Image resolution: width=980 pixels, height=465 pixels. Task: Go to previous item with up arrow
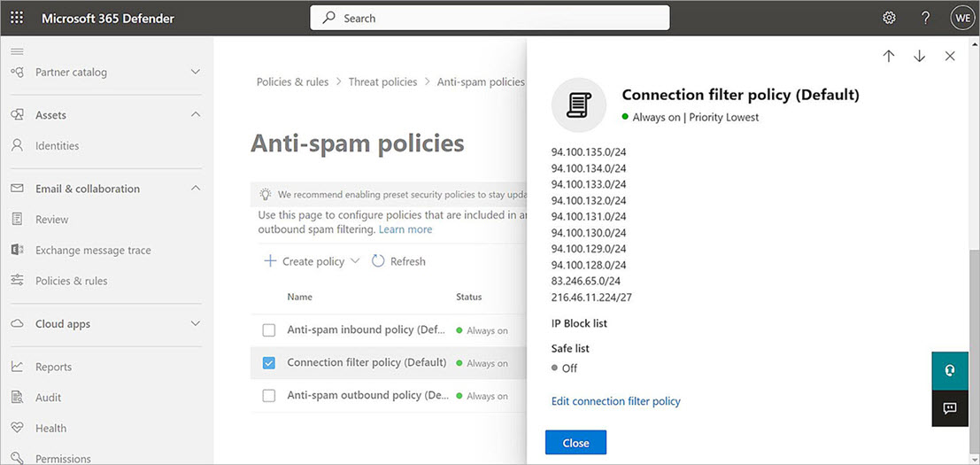(889, 56)
